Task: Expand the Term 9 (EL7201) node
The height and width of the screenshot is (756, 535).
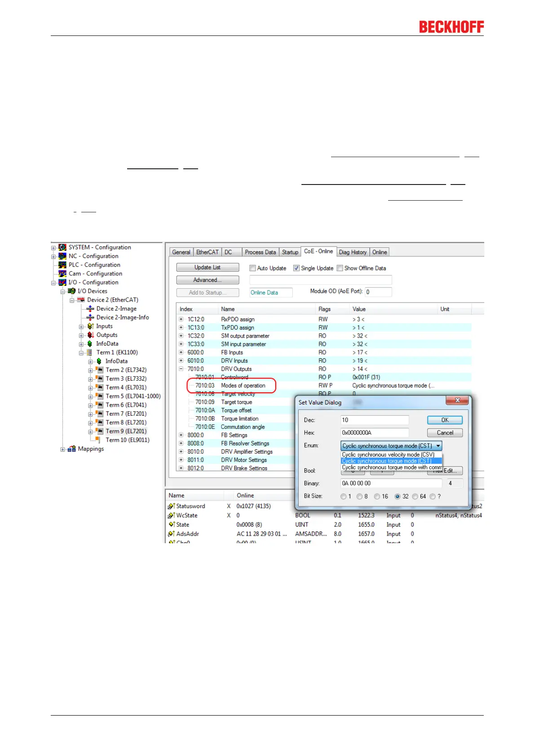Action: [91, 432]
